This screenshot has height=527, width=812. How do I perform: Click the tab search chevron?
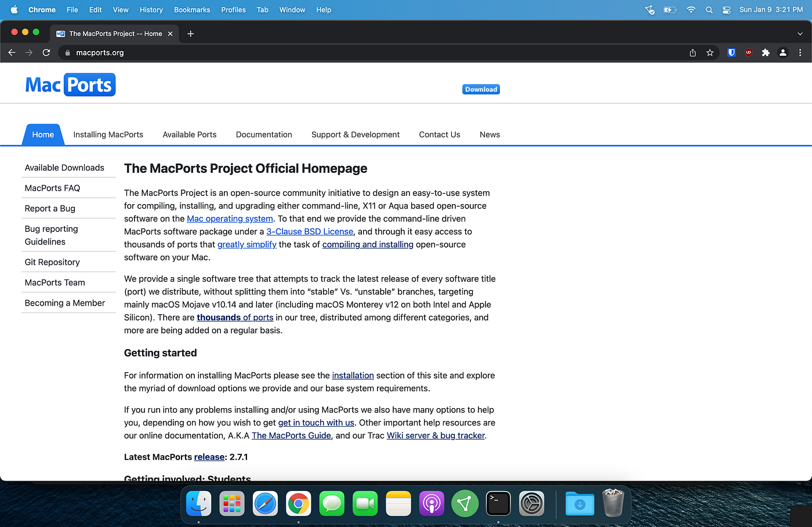click(800, 34)
